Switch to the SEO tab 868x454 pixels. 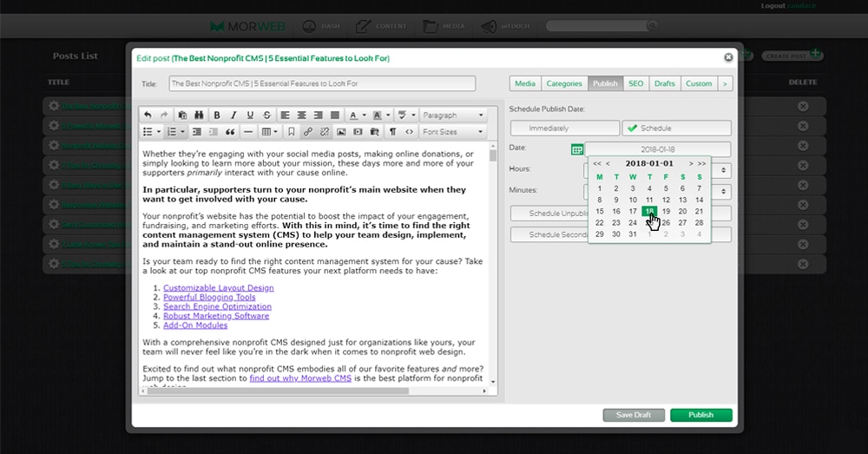pos(635,83)
